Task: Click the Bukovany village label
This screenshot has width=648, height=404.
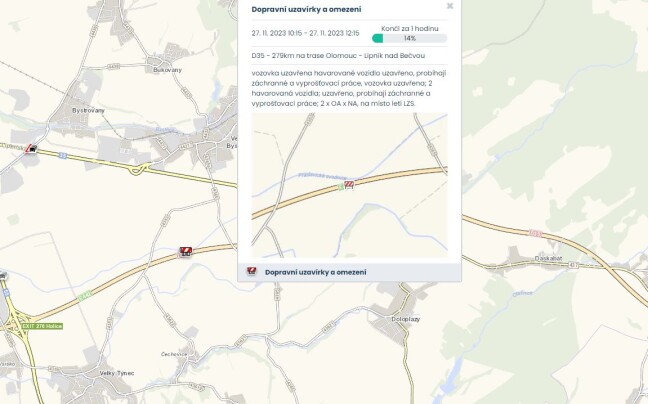Action: pos(167,70)
